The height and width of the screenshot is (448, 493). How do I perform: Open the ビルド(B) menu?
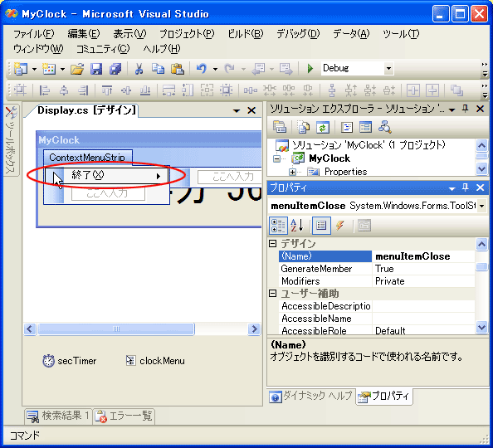246,34
